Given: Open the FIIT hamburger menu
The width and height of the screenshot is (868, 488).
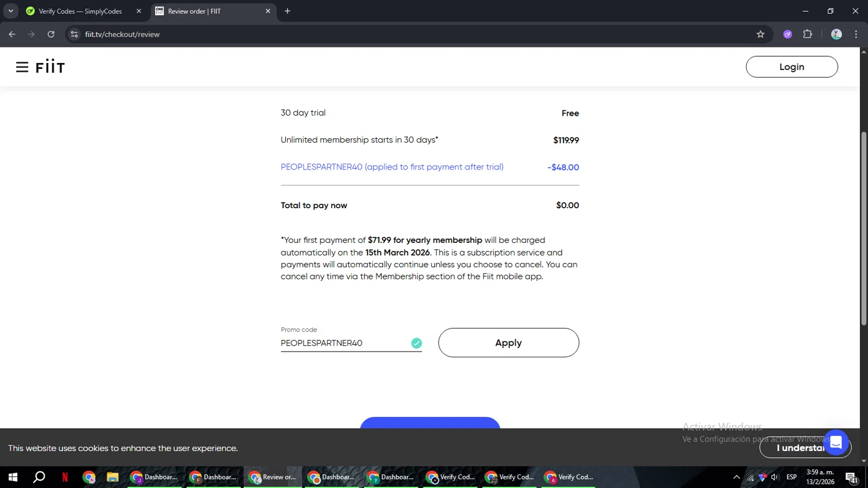Looking at the screenshot, I should [x=22, y=67].
